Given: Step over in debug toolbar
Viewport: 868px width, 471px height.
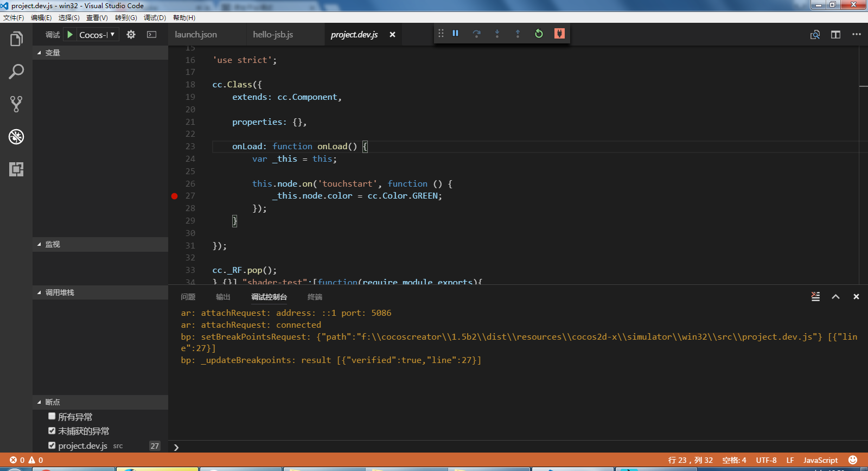Looking at the screenshot, I should coord(476,34).
